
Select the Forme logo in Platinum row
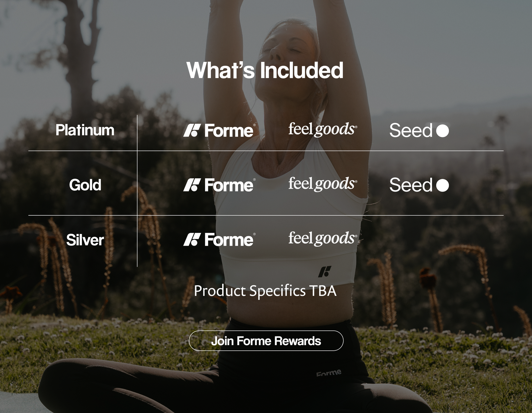(x=219, y=130)
